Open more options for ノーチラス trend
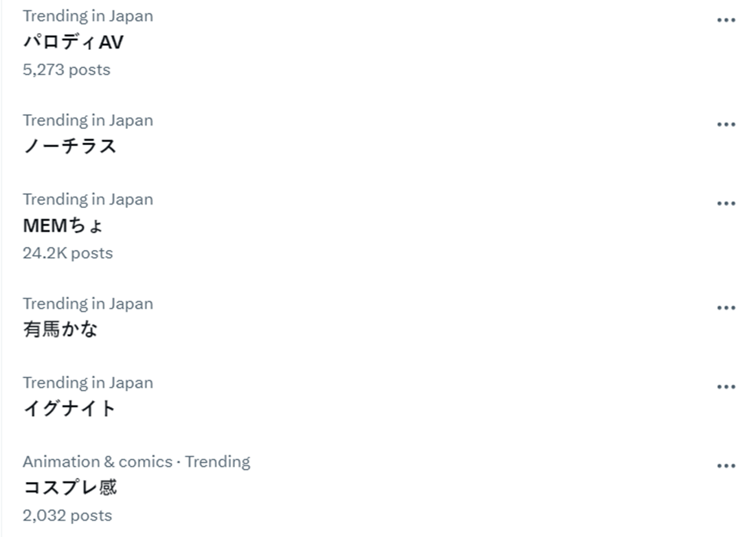 coord(726,124)
